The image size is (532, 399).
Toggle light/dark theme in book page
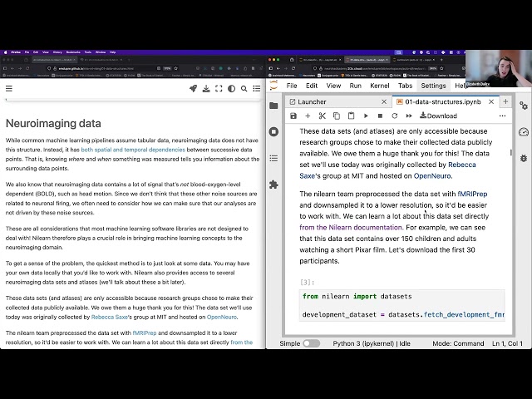[231, 89]
